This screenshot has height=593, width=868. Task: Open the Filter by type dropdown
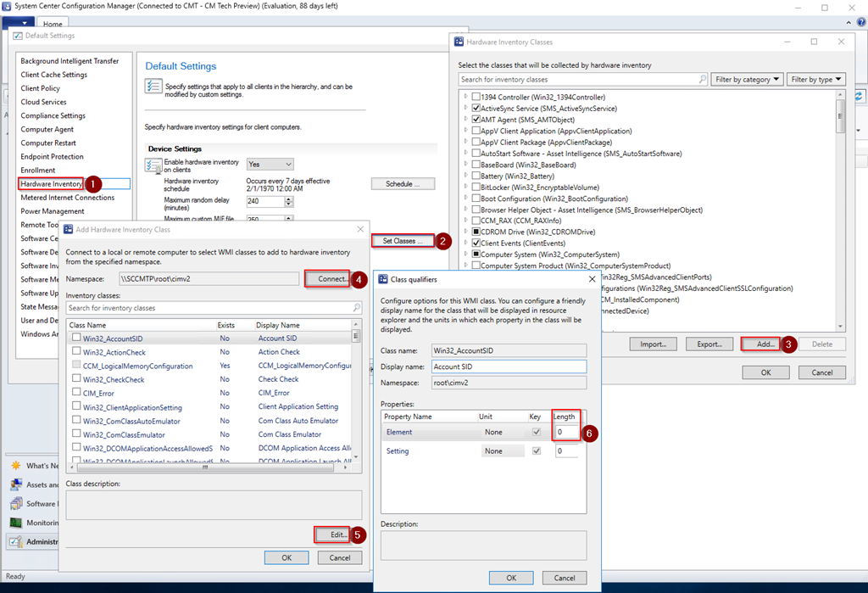pyautogui.click(x=815, y=80)
